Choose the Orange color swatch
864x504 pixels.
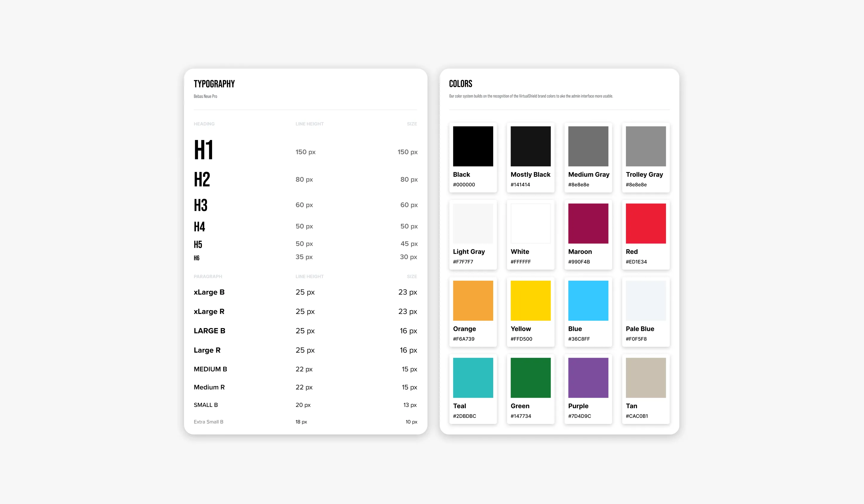473,300
